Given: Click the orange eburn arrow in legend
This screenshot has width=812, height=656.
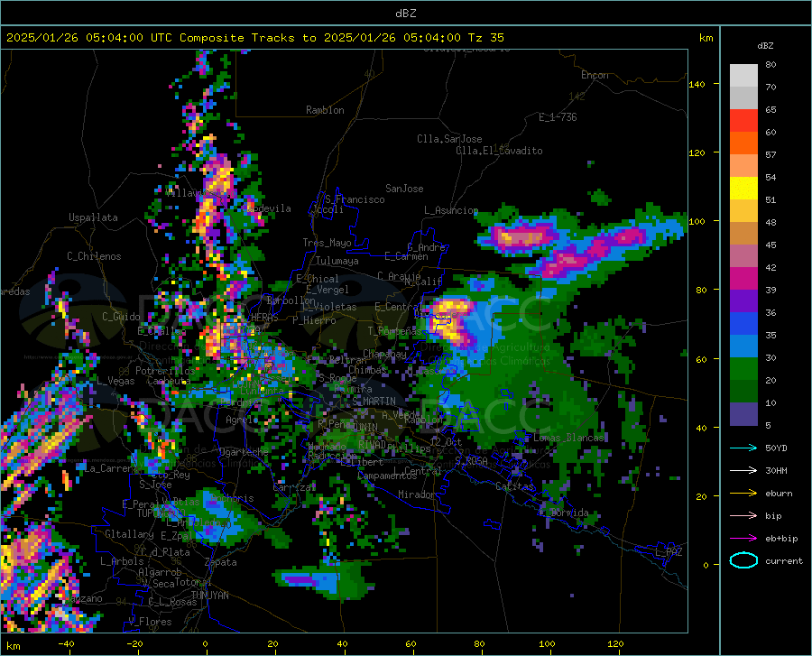Looking at the screenshot, I should click(743, 493).
